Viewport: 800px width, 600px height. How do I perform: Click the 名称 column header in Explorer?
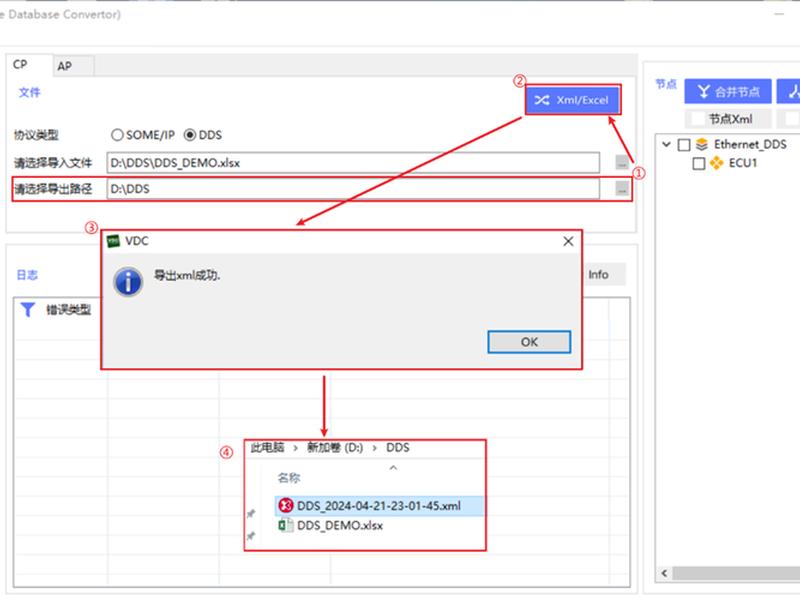[x=289, y=478]
